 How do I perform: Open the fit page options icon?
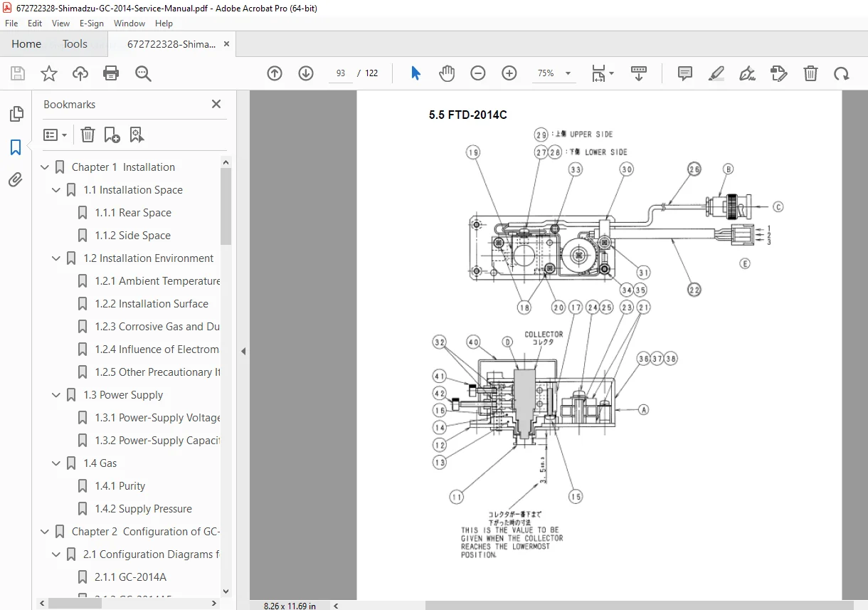pos(603,73)
